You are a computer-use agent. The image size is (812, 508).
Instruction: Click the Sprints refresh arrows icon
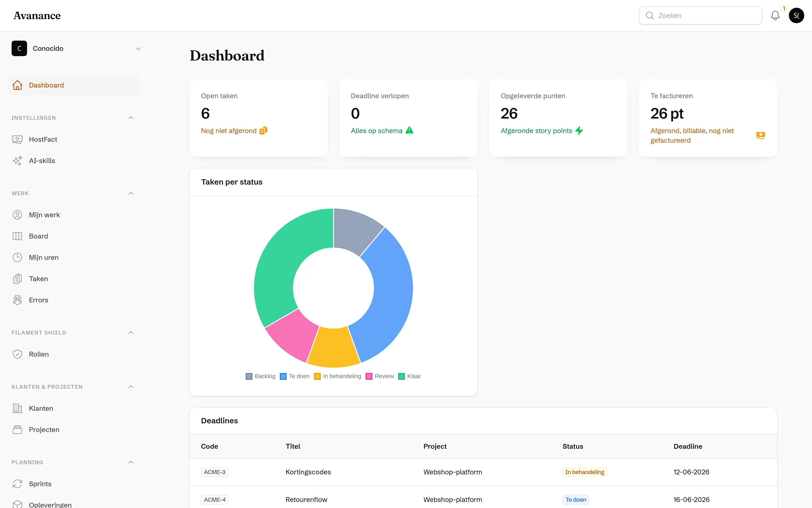pos(17,484)
